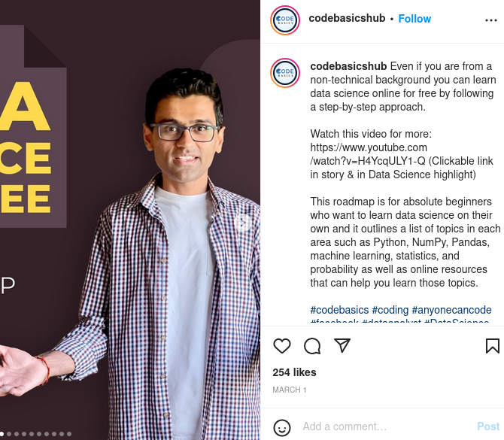This screenshot has width=504, height=440.
Task: Follow the codebasicshub account
Action: (414, 19)
